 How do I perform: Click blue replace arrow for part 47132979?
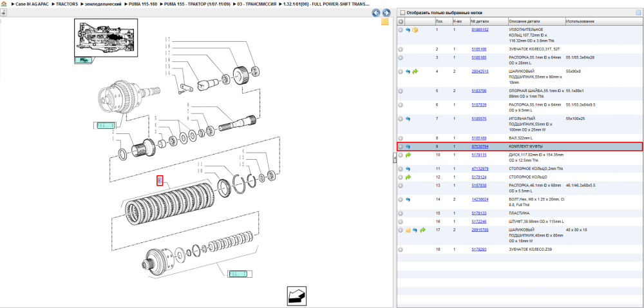408,169
